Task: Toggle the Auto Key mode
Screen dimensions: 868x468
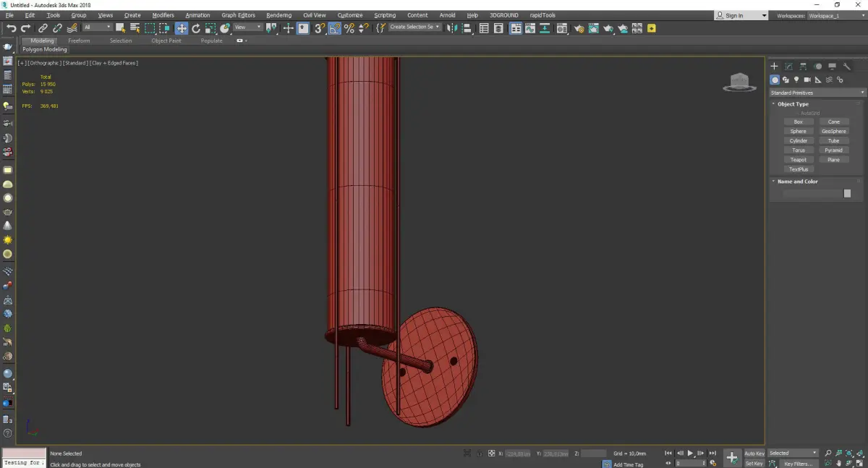Action: pyautogui.click(x=754, y=454)
